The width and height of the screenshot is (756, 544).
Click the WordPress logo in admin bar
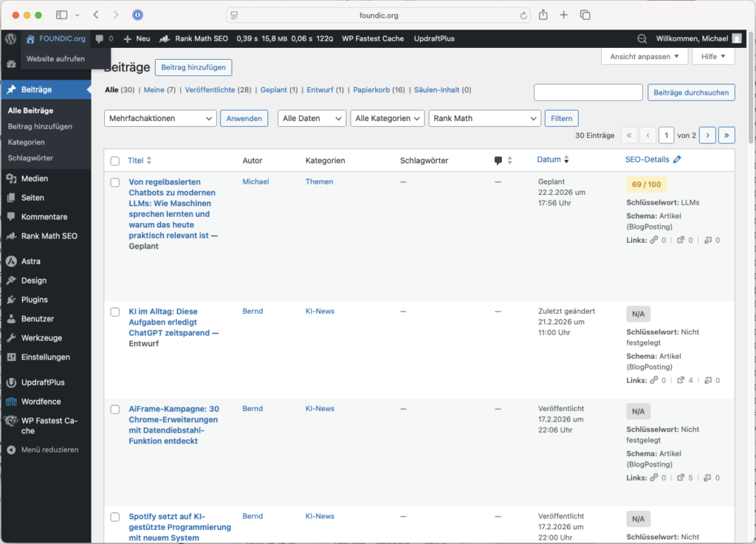tap(10, 38)
